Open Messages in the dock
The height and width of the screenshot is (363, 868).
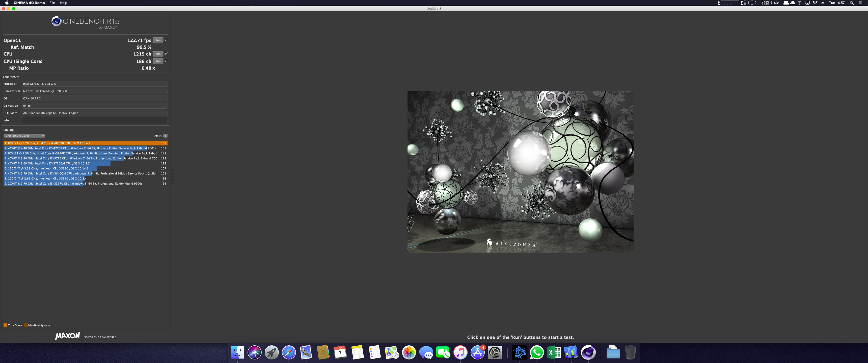point(426,353)
